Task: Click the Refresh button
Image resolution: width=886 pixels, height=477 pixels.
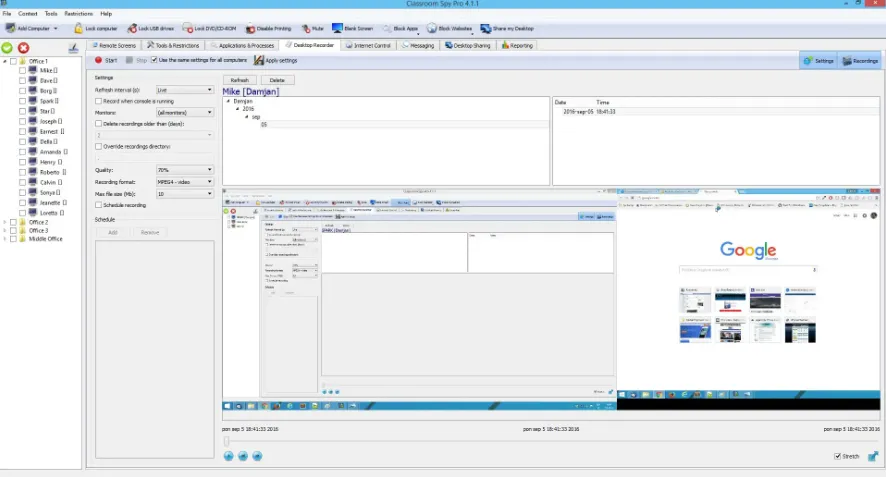Action: click(240, 80)
